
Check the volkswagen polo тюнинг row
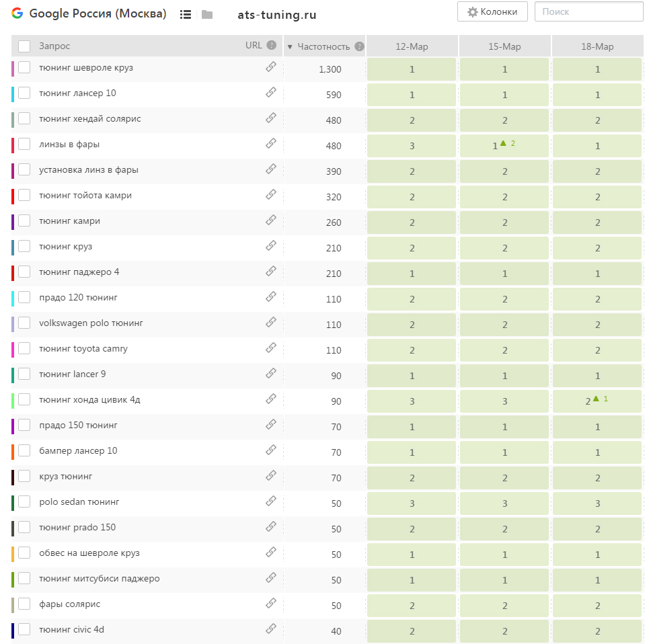click(x=24, y=323)
